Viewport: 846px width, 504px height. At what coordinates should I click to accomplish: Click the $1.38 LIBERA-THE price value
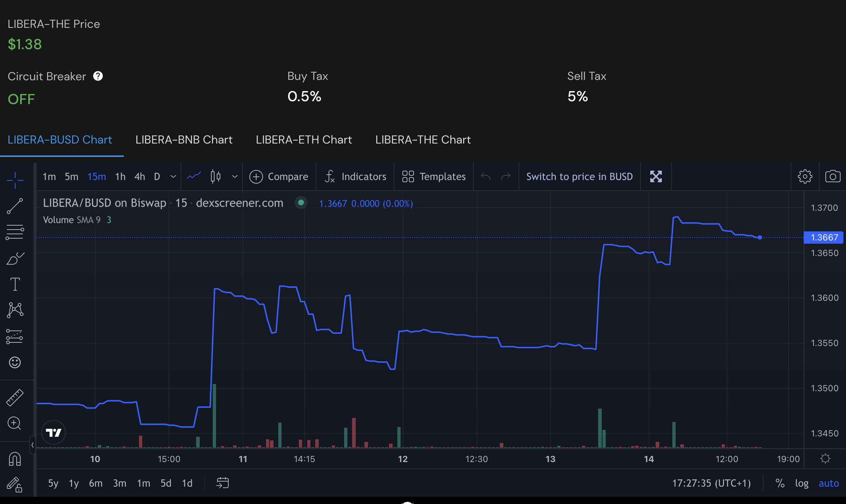tap(25, 44)
